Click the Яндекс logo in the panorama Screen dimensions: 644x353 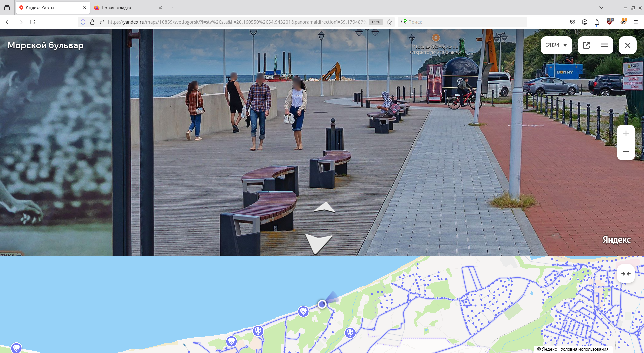click(617, 240)
